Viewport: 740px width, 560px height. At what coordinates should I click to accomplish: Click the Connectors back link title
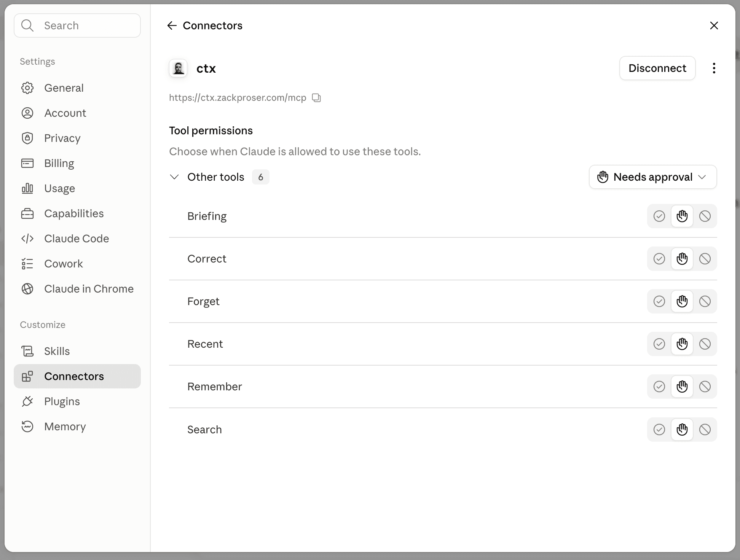(212, 25)
